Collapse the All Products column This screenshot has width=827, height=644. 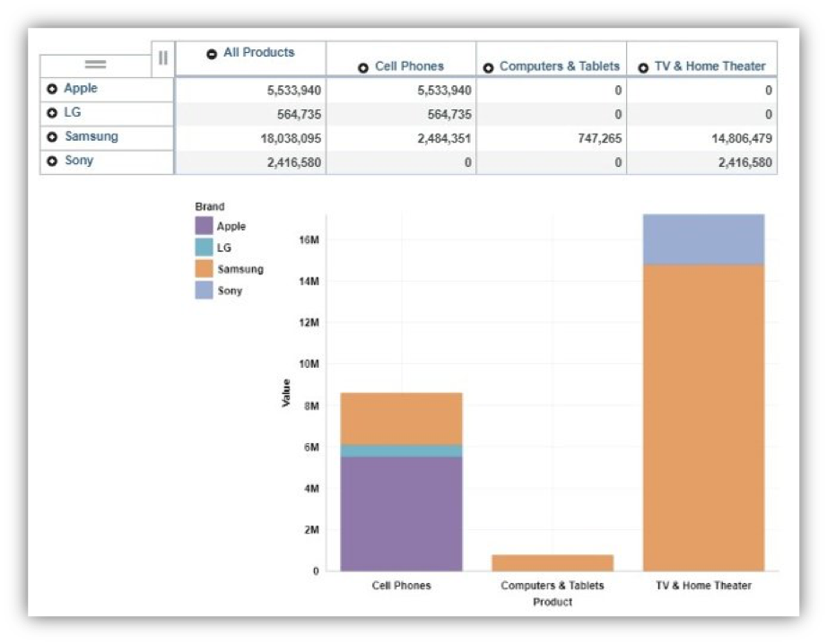tap(212, 52)
